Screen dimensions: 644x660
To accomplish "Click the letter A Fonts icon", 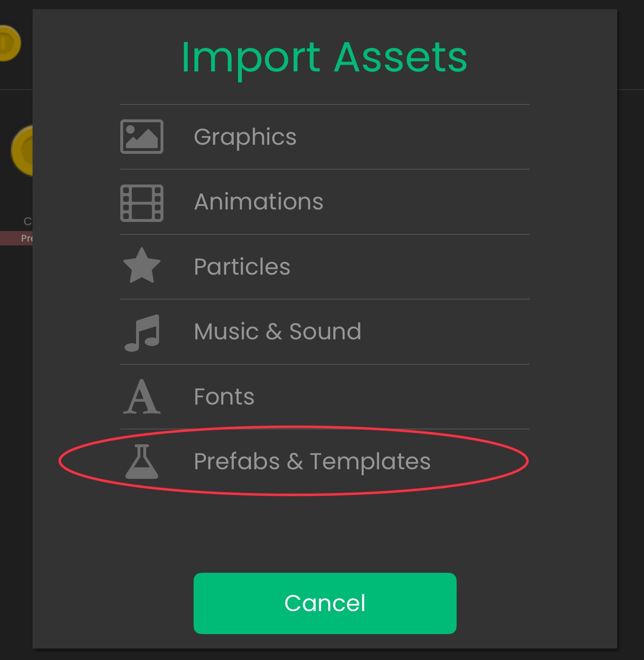I will pyautogui.click(x=142, y=397).
